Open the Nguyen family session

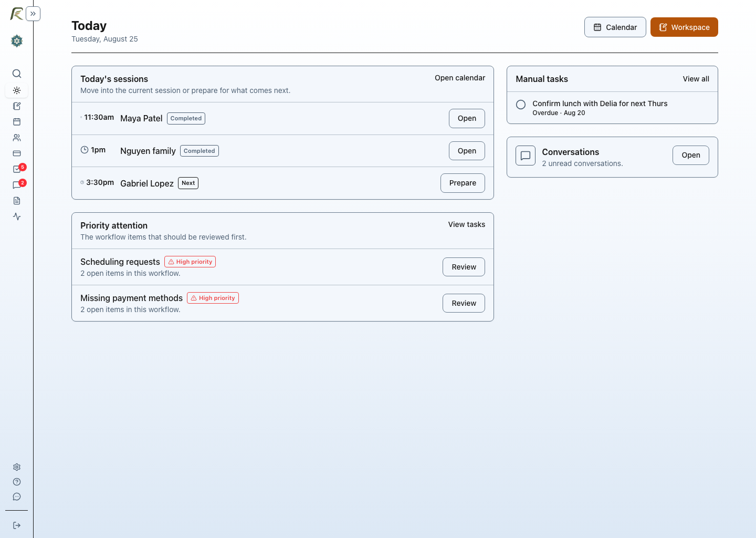click(467, 151)
